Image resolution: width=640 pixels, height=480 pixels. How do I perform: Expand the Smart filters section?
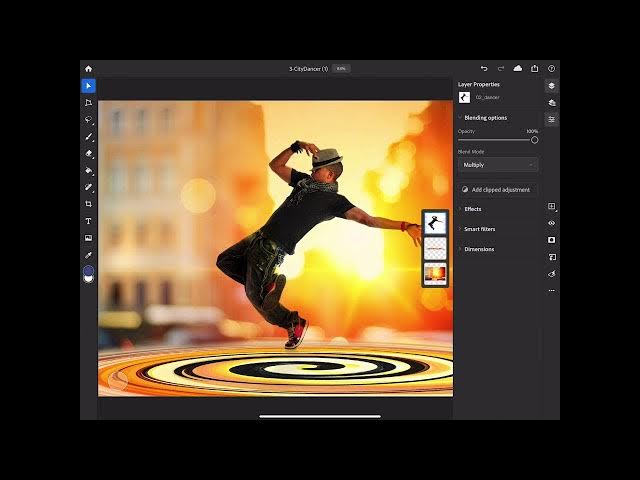479,229
